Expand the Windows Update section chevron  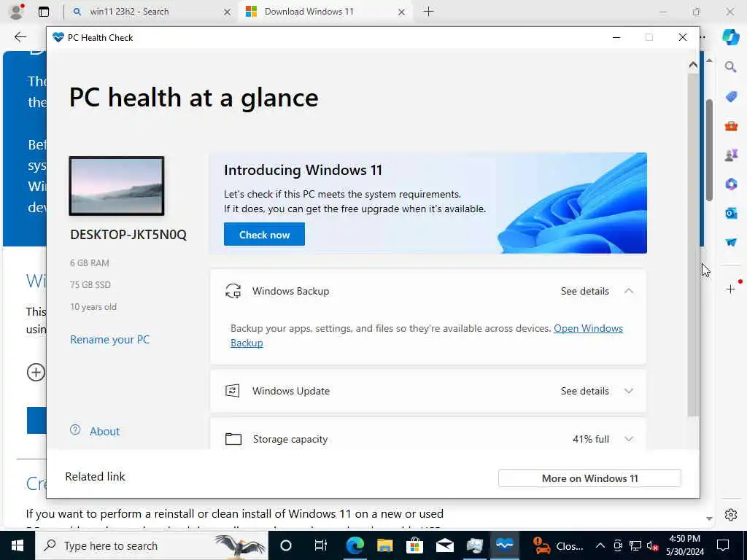629,391
